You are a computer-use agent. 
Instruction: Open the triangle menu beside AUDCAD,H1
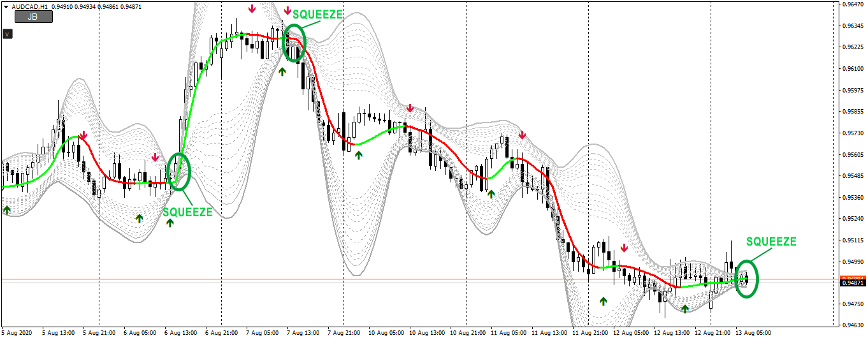6,6
